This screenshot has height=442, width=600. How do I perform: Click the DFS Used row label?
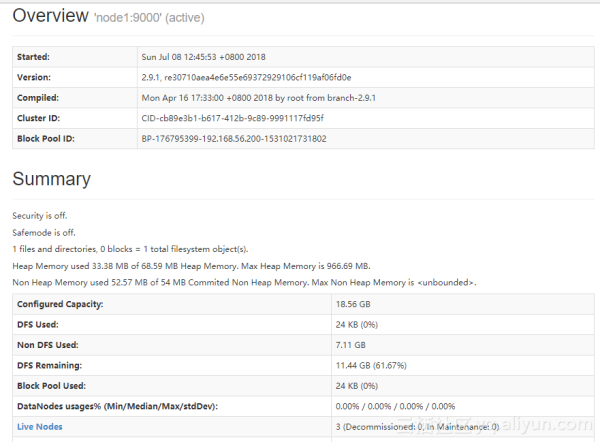(38, 325)
